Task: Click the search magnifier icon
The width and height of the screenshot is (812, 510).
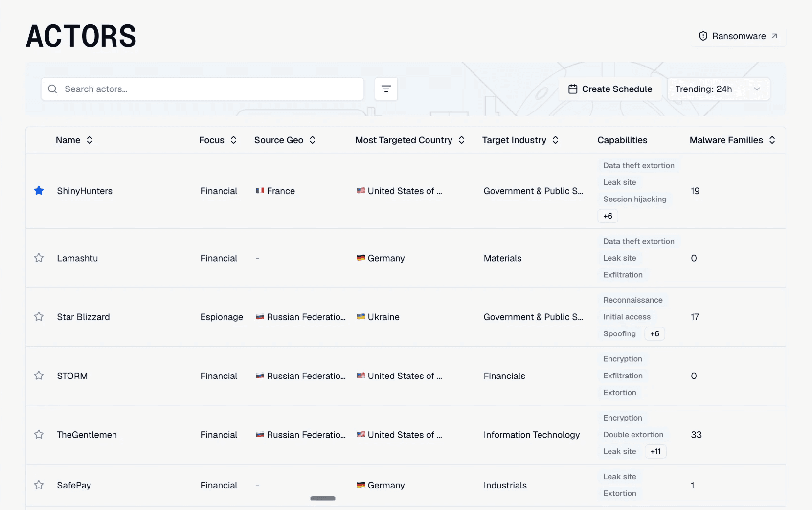Action: point(52,89)
